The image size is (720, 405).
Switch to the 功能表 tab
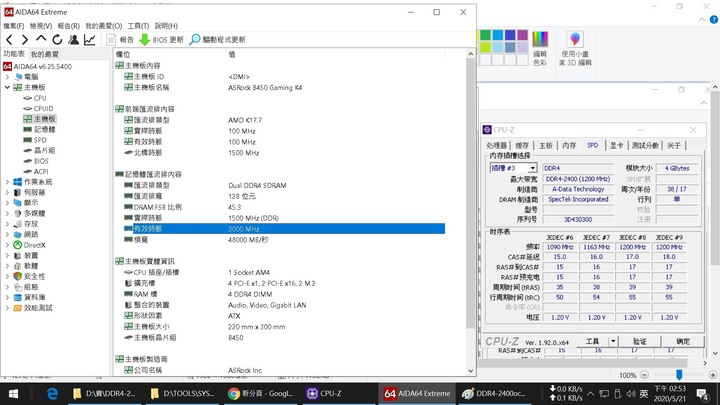pyautogui.click(x=14, y=54)
